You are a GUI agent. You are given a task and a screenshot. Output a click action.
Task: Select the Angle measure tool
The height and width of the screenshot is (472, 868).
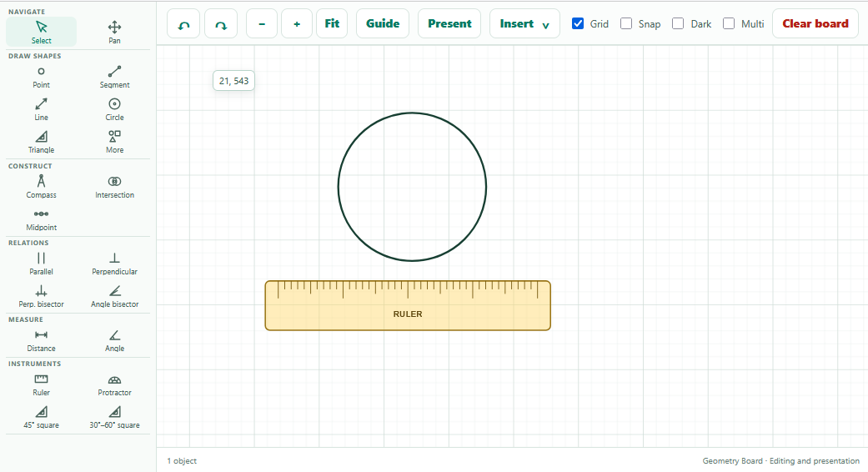tap(114, 341)
